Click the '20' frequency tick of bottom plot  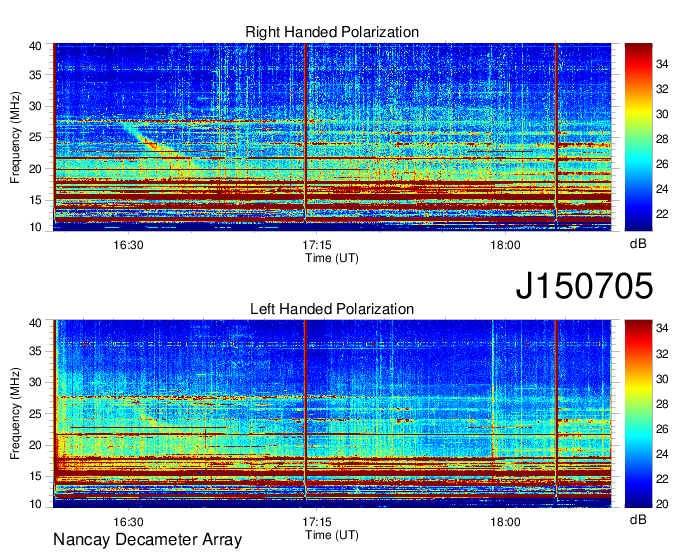(35, 445)
